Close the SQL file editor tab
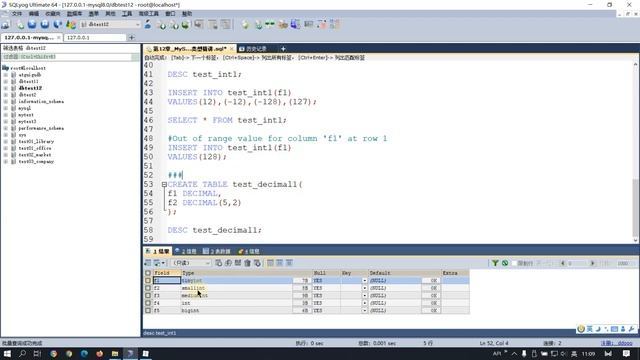The image size is (640, 360). point(231,49)
